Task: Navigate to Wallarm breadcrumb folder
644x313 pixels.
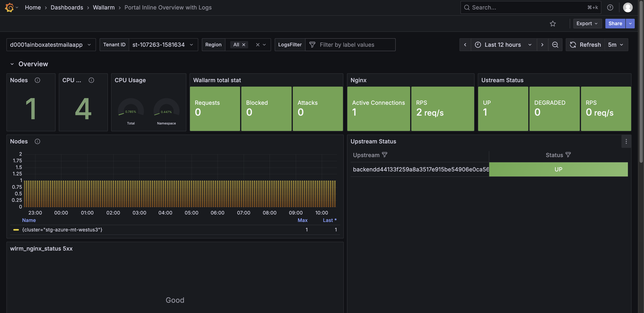Action: point(103,7)
